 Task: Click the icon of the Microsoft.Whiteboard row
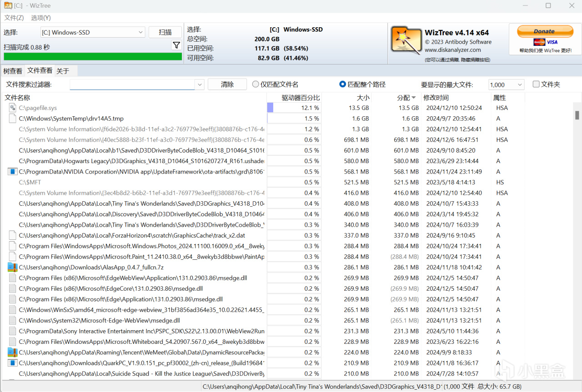click(13, 342)
